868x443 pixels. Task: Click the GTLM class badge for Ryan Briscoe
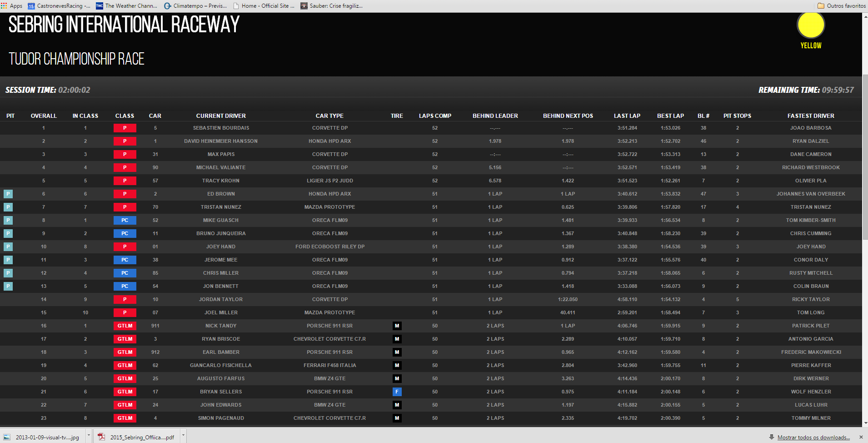(x=125, y=339)
